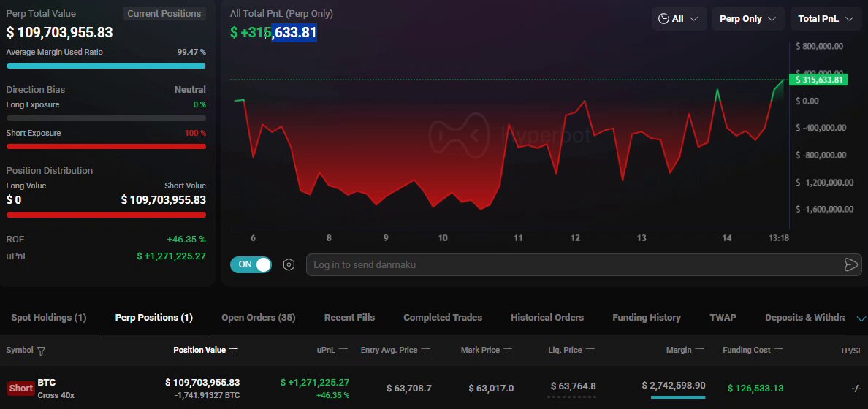868x409 pixels.
Task: Sort by Position Value column icon
Action: click(234, 351)
